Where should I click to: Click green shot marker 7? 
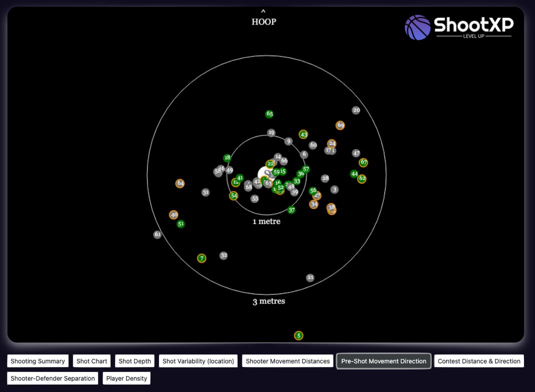tap(201, 258)
